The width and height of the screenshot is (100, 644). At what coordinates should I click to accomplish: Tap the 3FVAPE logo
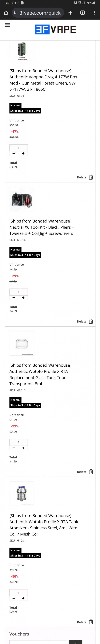pos(55,29)
